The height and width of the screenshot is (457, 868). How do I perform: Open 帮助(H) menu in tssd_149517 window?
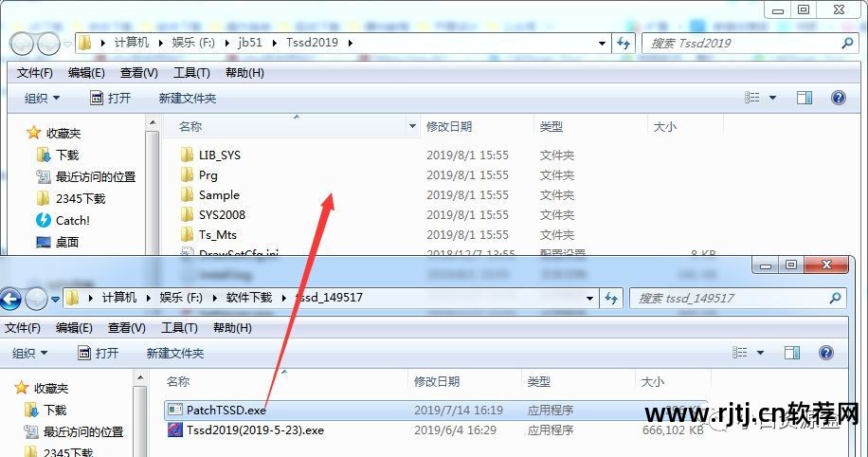(232, 328)
